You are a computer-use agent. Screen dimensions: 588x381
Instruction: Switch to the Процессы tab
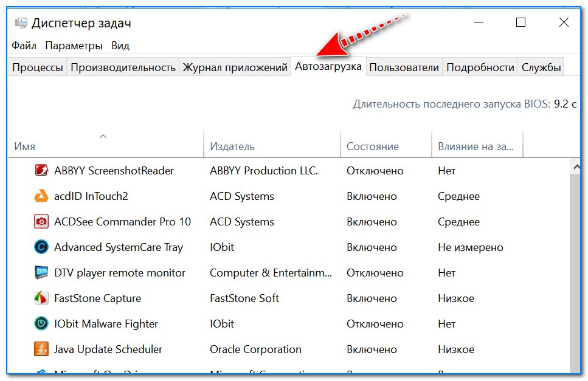pyautogui.click(x=38, y=67)
